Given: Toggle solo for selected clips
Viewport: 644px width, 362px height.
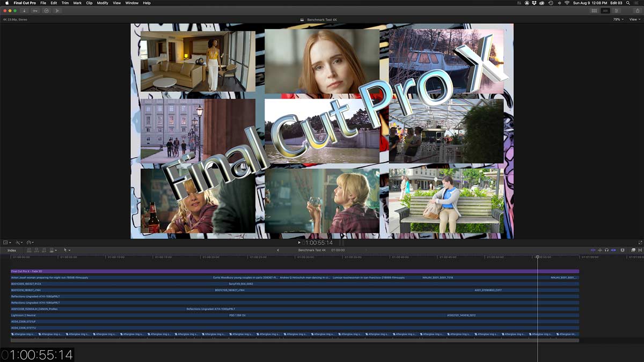Looking at the screenshot, I should point(606,250).
